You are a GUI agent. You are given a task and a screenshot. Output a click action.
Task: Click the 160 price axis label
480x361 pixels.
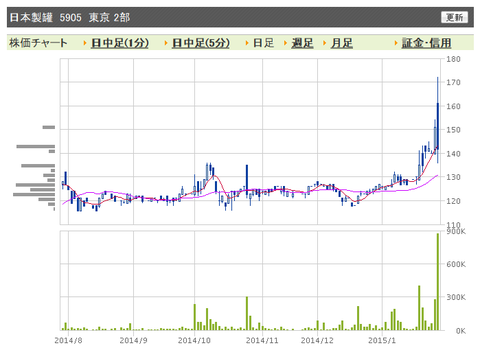(x=453, y=106)
